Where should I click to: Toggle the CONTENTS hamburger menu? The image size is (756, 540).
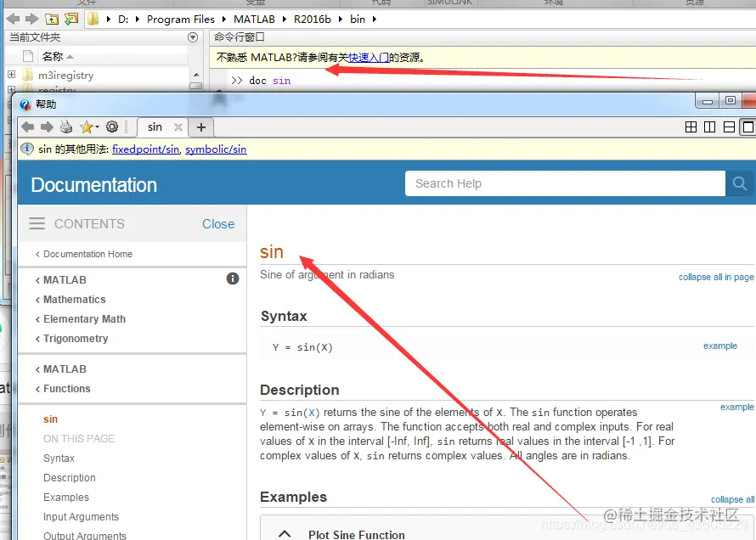tap(37, 223)
